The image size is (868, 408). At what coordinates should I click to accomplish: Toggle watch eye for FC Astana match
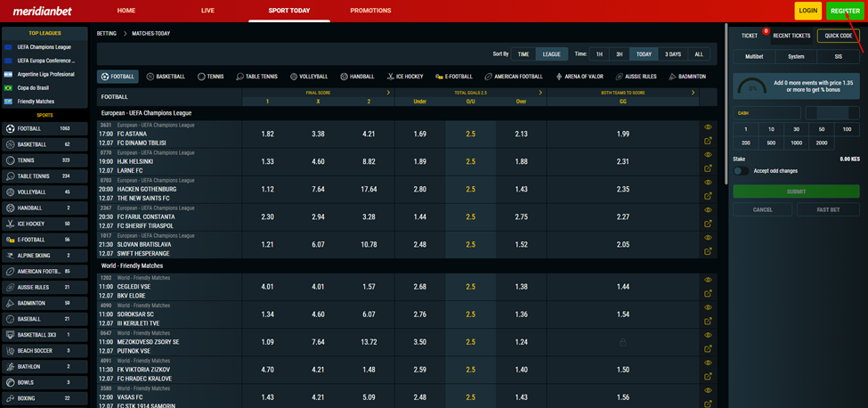click(708, 127)
